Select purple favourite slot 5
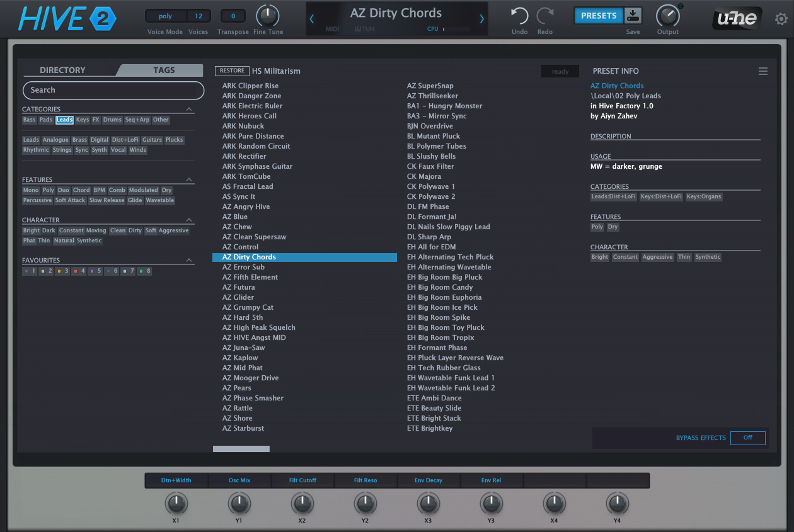794x532 pixels. [95, 271]
